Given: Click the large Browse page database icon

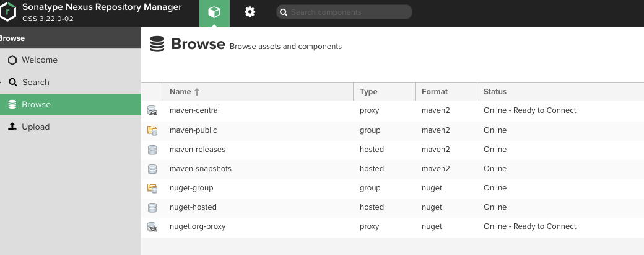Looking at the screenshot, I should [157, 44].
